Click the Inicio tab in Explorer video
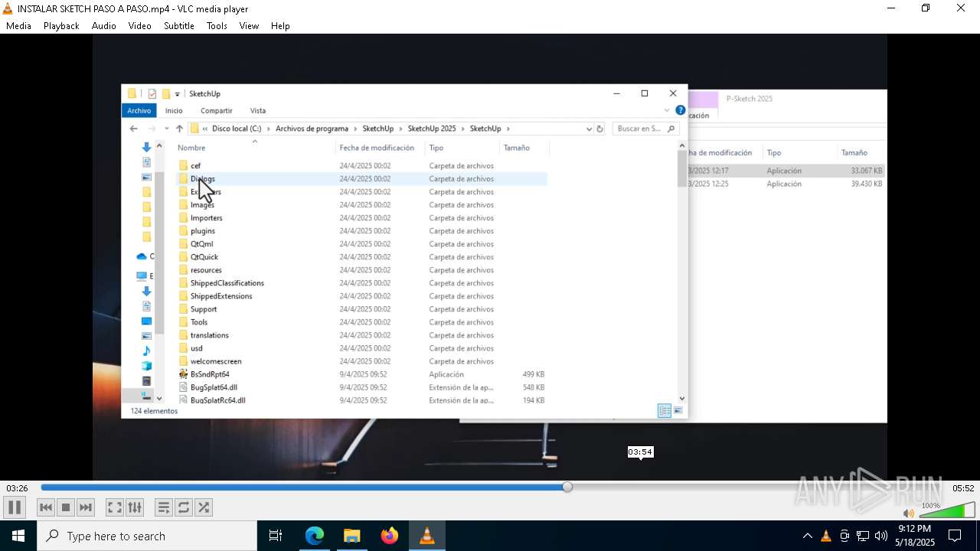The width and height of the screenshot is (980, 551). [x=175, y=111]
